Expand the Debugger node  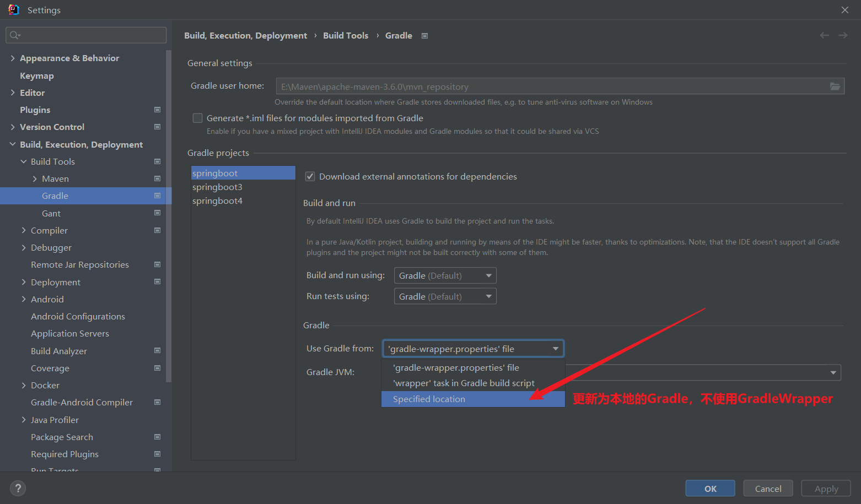[x=24, y=247]
